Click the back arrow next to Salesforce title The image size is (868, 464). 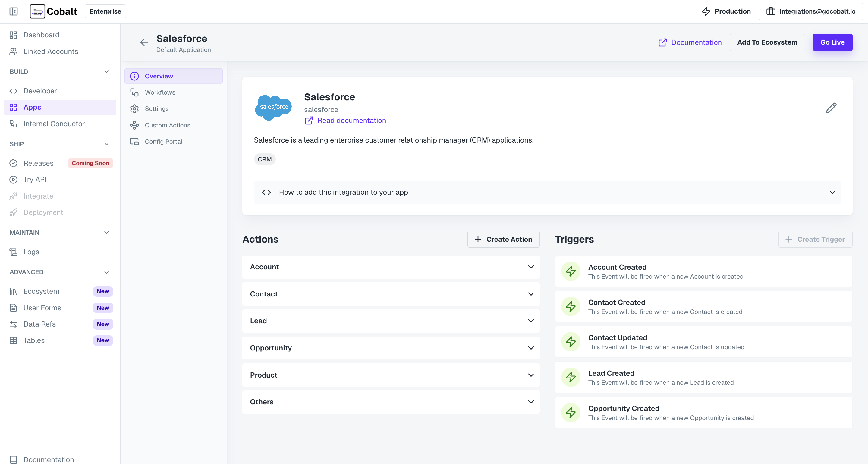144,42
